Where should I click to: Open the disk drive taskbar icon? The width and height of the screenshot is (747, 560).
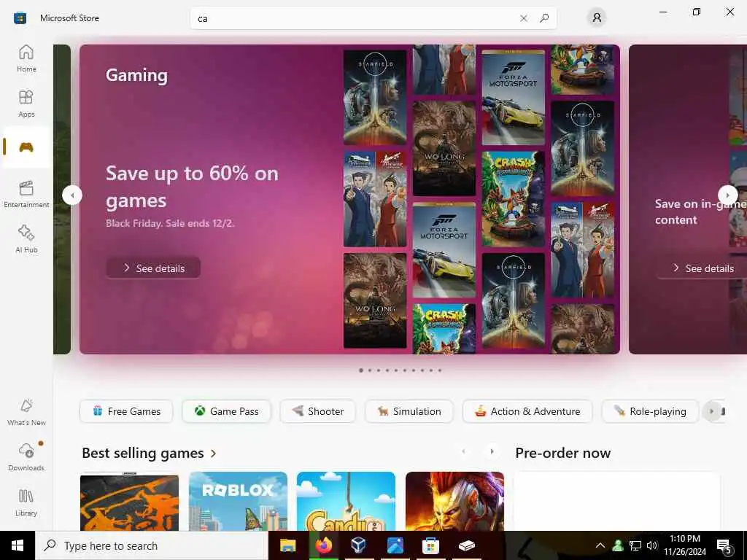point(466,545)
